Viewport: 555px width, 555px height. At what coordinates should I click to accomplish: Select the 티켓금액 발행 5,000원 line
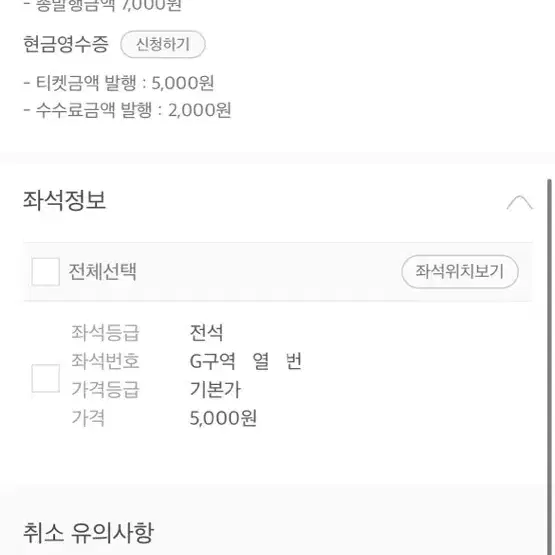(119, 83)
